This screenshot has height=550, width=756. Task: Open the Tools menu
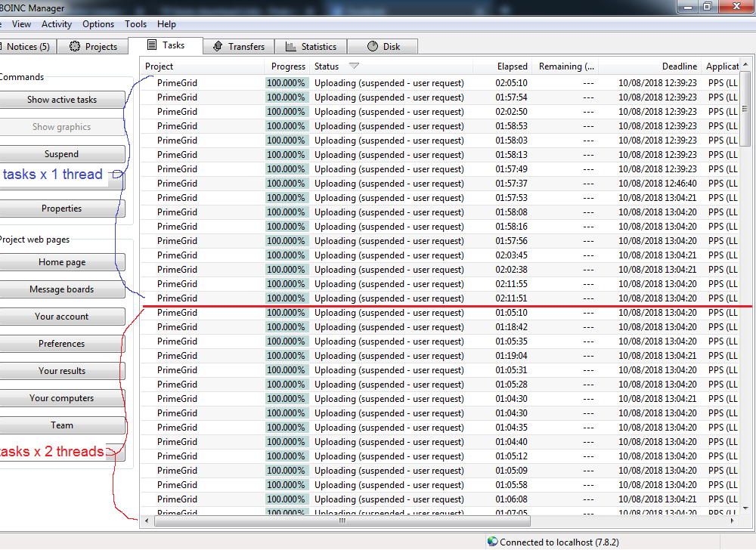(x=135, y=24)
